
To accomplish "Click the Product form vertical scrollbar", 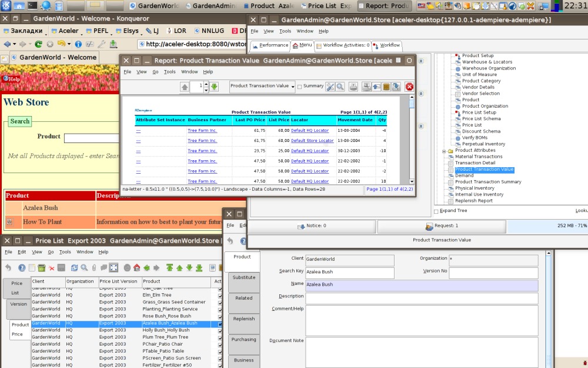I will tap(548, 310).
